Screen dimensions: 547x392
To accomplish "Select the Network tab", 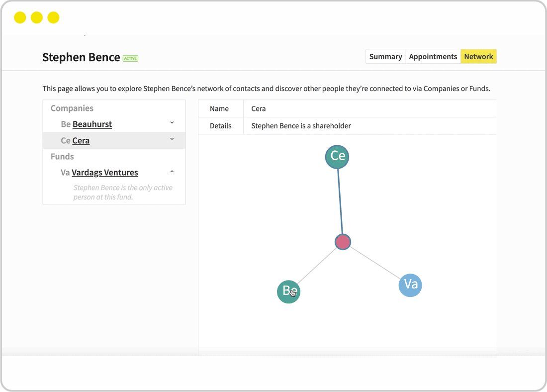I will pyautogui.click(x=478, y=57).
